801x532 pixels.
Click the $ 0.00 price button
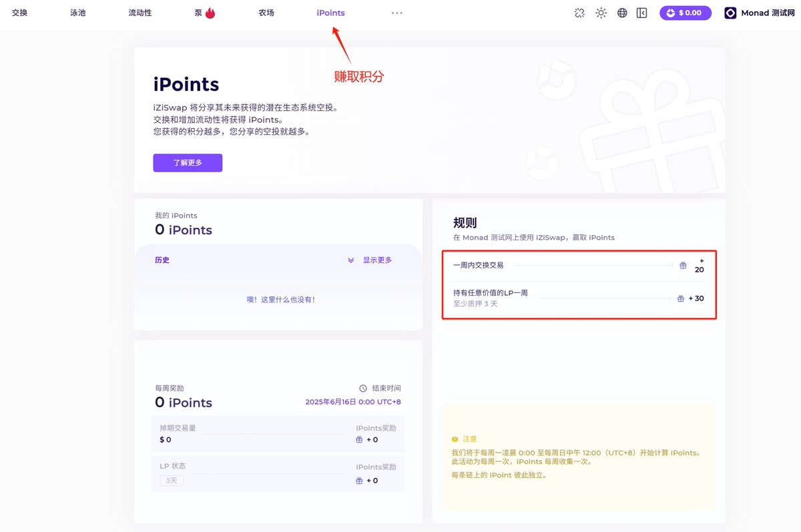[x=686, y=13]
